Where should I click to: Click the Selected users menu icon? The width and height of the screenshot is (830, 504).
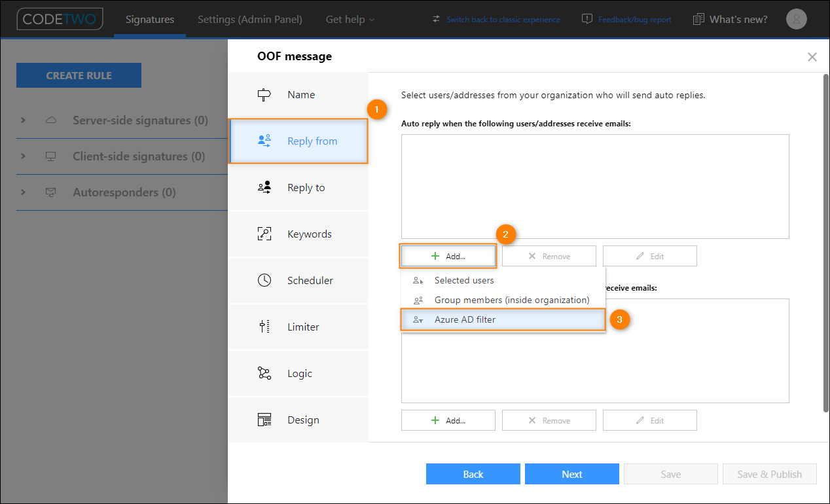click(x=418, y=280)
